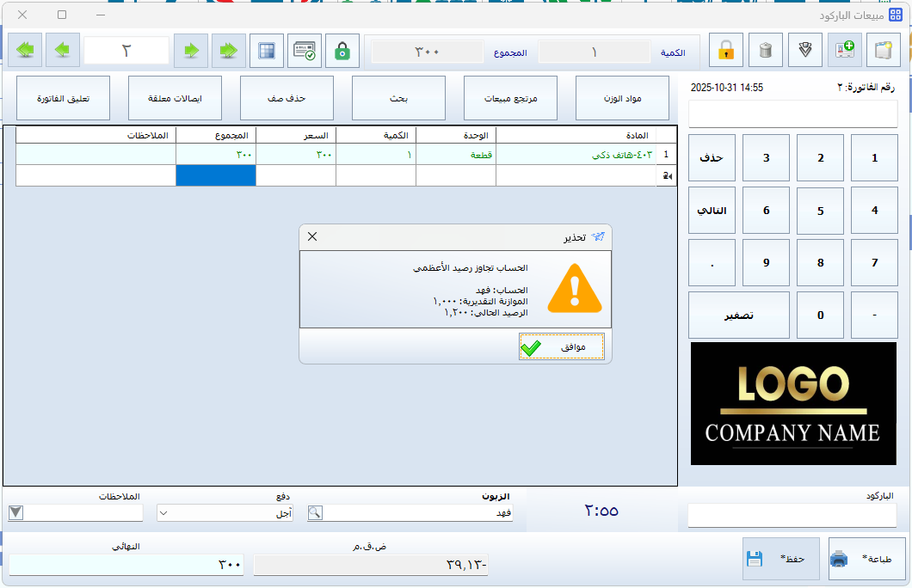Click the shield badge toolbar icon

(804, 51)
